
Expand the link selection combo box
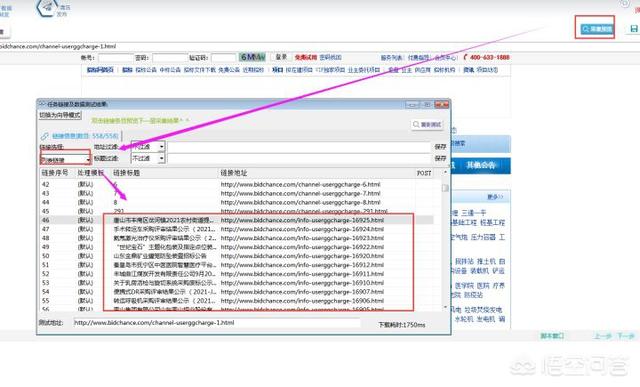(x=65, y=160)
